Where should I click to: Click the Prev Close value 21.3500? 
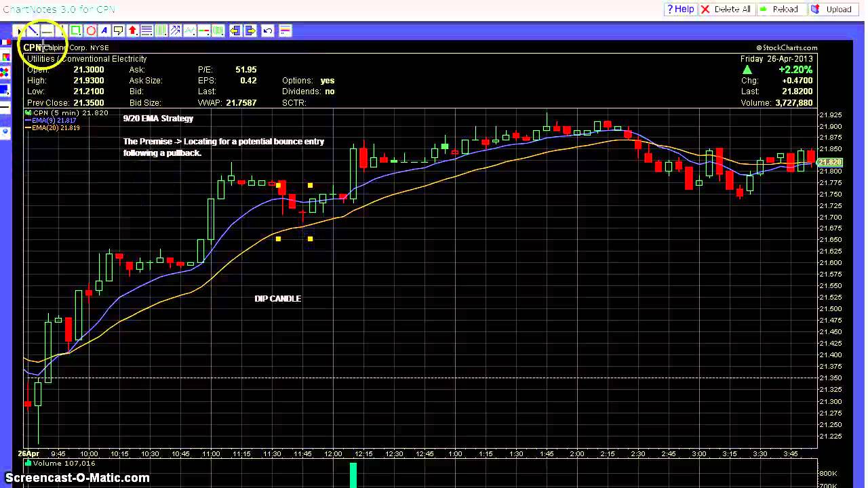(89, 102)
